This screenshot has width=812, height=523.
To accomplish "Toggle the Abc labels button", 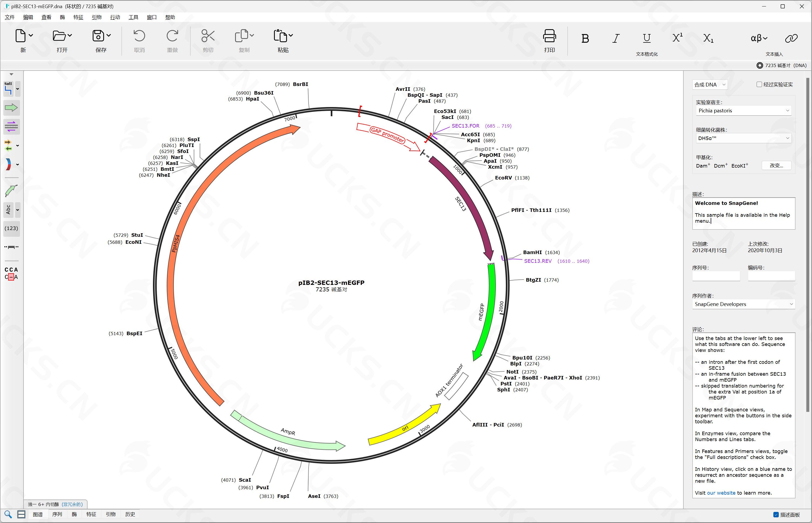I will click(x=8, y=209).
